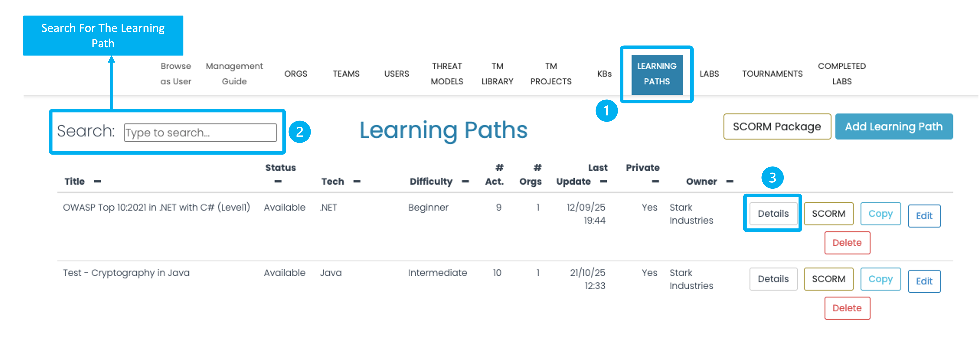980x355 pixels.
Task: Click the SCORM Package button
Action: pos(777,127)
